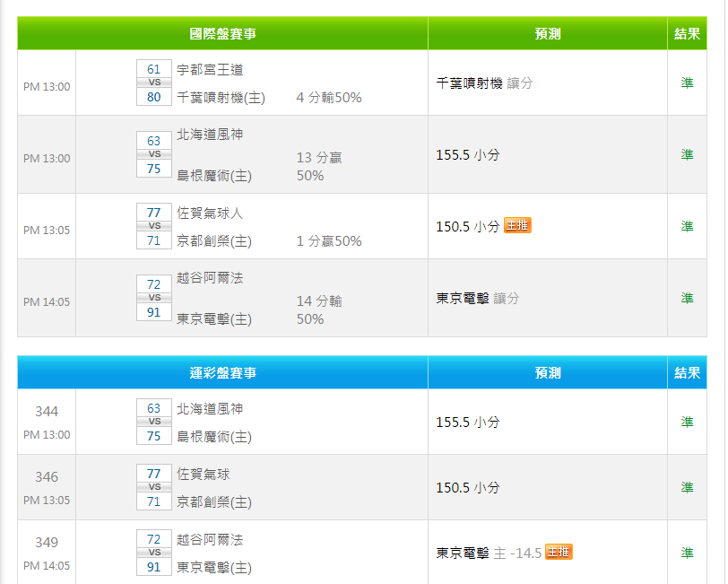This screenshot has height=584, width=728.
Task: Select the prediction 千葉噴射機 讓分
Action: tap(484, 83)
